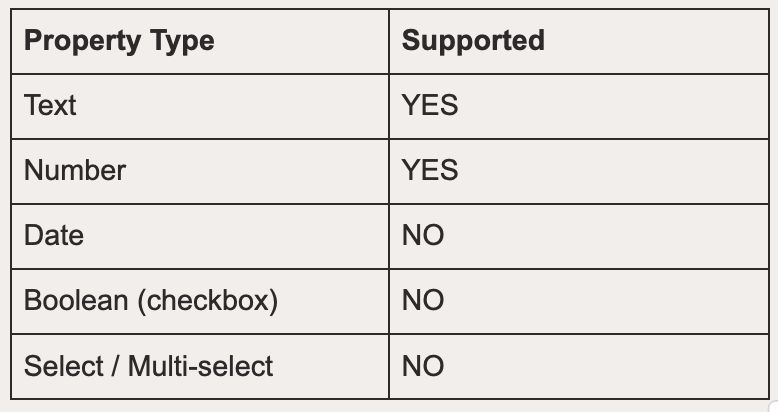This screenshot has width=778, height=412.
Task: Click the YES value in the Text row
Action: pyautogui.click(x=430, y=105)
